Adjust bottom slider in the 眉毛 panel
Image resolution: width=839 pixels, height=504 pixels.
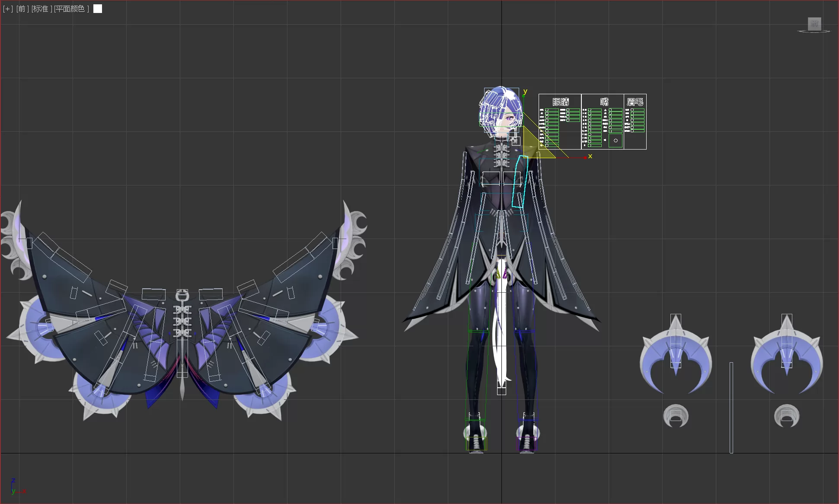point(638,131)
